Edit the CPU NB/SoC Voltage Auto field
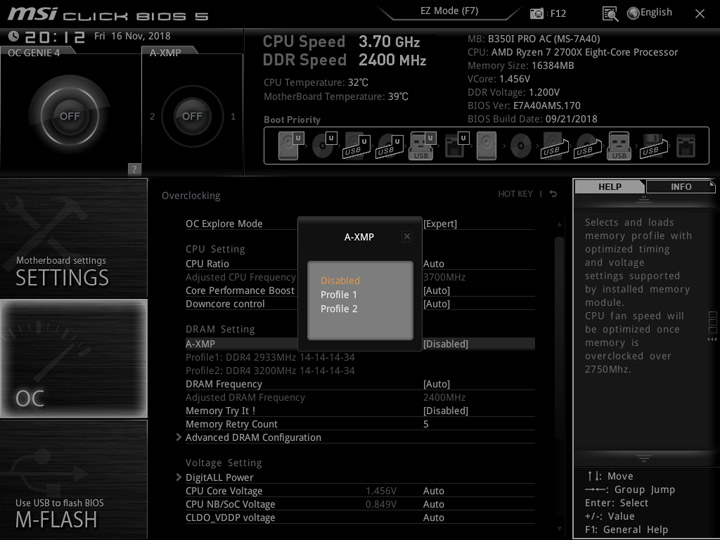The height and width of the screenshot is (540, 720). 433,504
